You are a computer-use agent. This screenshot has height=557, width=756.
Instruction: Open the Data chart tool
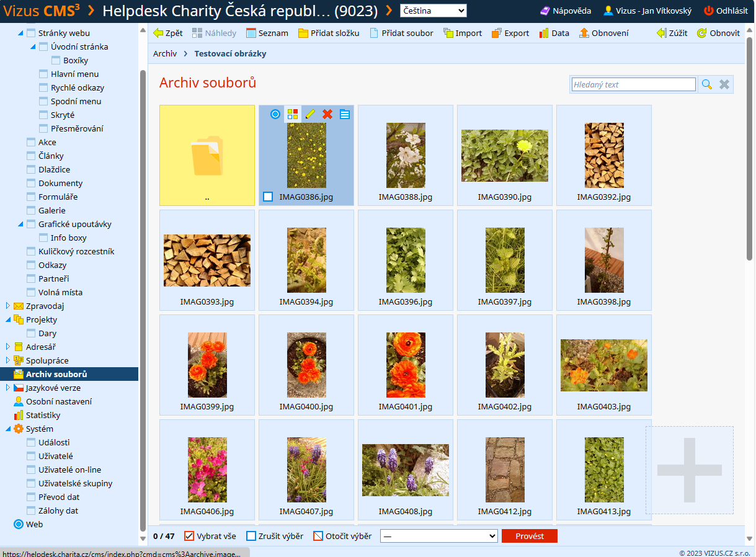click(x=554, y=33)
